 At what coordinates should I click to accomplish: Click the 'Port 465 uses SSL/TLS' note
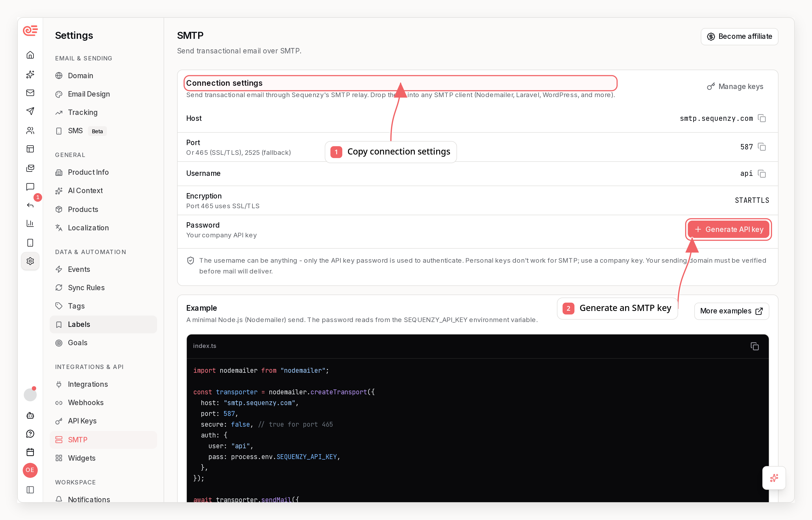click(223, 206)
